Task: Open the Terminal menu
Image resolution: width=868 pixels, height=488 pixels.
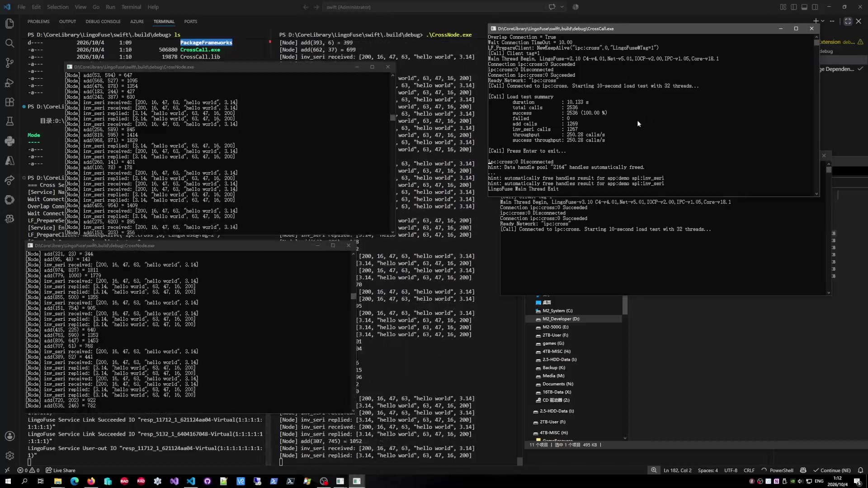Action: (131, 7)
